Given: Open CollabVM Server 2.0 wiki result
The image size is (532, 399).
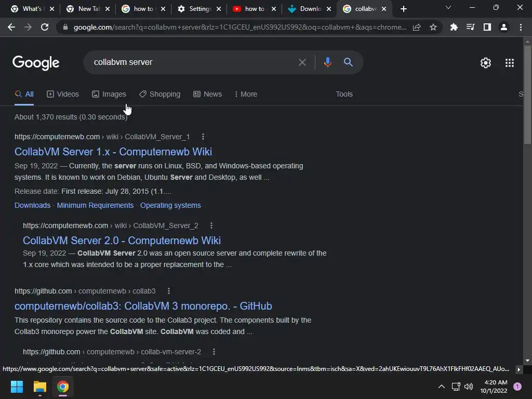Looking at the screenshot, I should coord(122,241).
